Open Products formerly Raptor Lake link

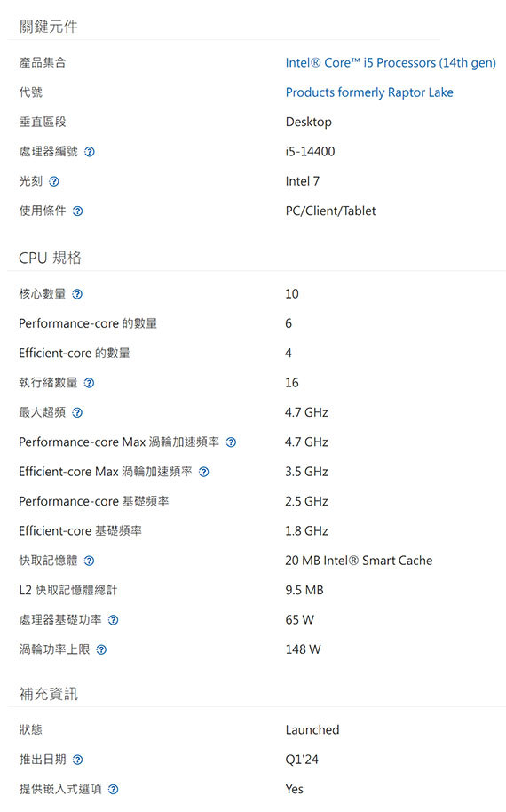coord(369,92)
